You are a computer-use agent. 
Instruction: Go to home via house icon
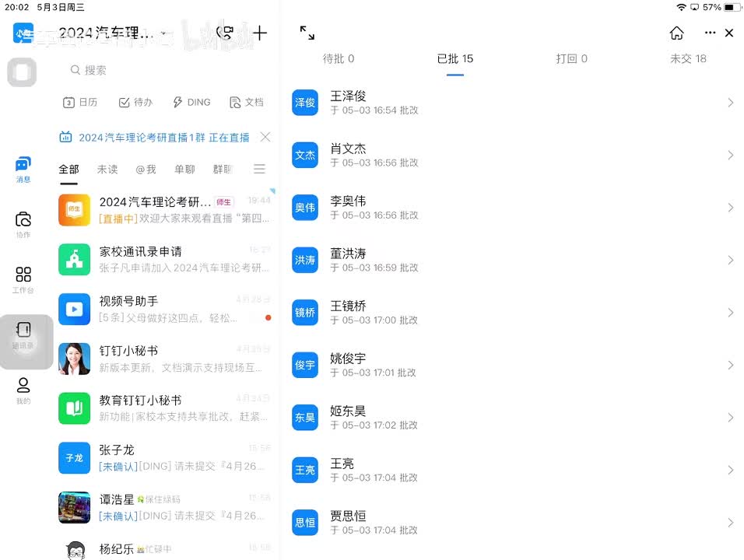(x=676, y=33)
